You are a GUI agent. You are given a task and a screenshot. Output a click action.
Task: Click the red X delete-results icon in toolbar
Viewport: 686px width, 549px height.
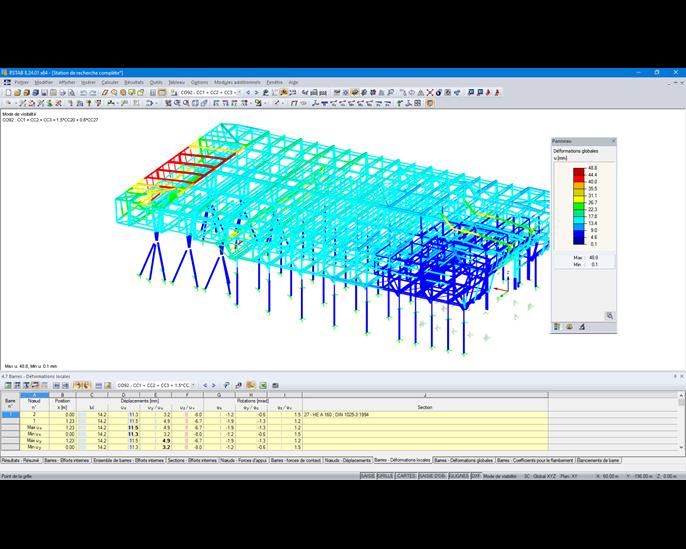[x=430, y=92]
